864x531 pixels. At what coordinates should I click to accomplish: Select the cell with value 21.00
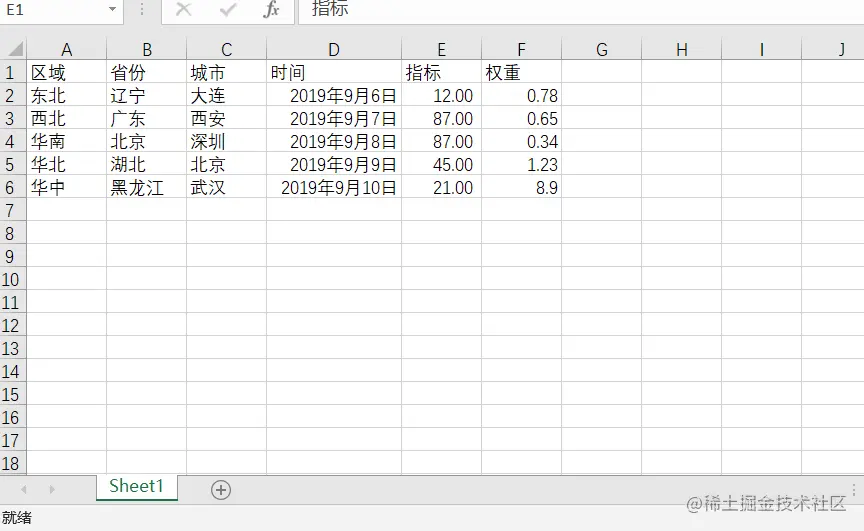point(441,188)
